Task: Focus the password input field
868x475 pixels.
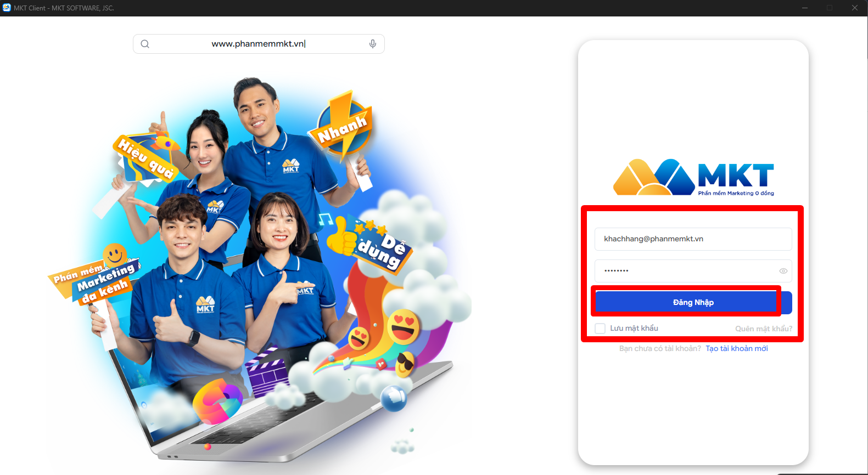Action: pyautogui.click(x=693, y=271)
